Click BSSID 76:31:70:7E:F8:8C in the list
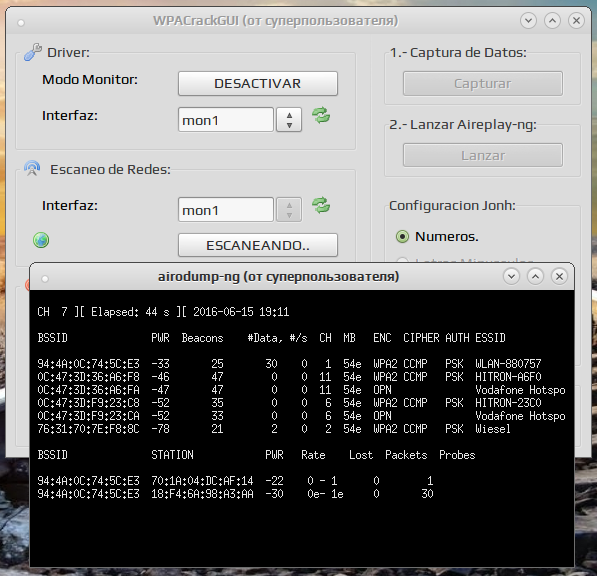 click(x=88, y=429)
